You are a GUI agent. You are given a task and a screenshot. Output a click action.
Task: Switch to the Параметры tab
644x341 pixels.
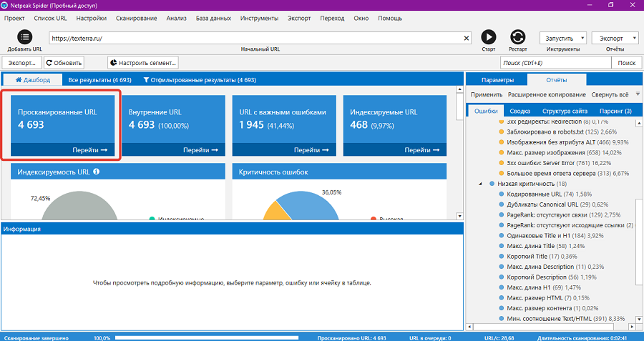coord(497,80)
